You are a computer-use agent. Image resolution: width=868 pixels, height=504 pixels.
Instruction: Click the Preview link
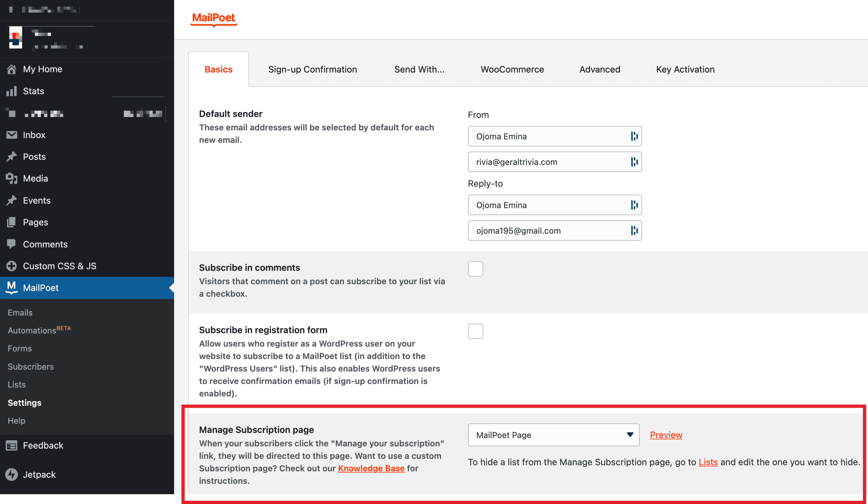[666, 435]
